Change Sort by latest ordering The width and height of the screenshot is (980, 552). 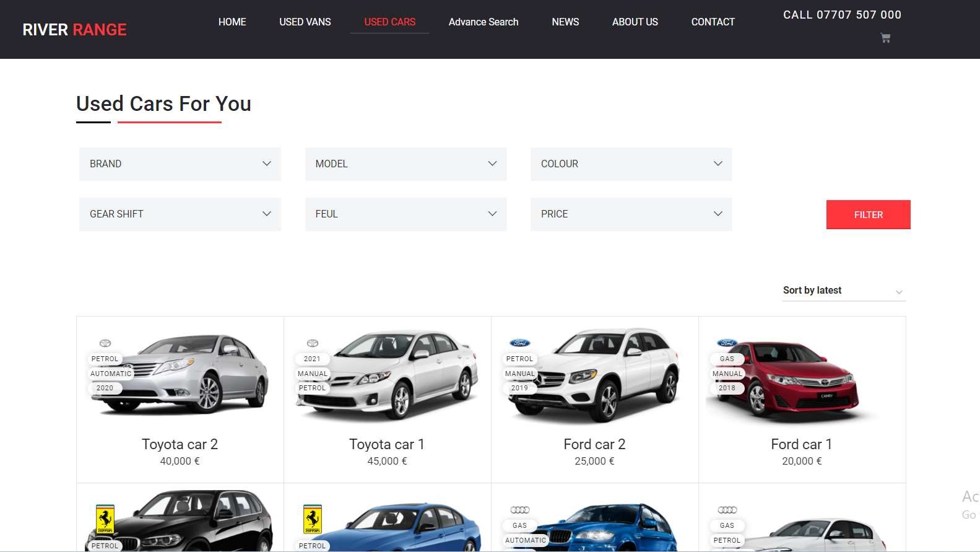(844, 291)
